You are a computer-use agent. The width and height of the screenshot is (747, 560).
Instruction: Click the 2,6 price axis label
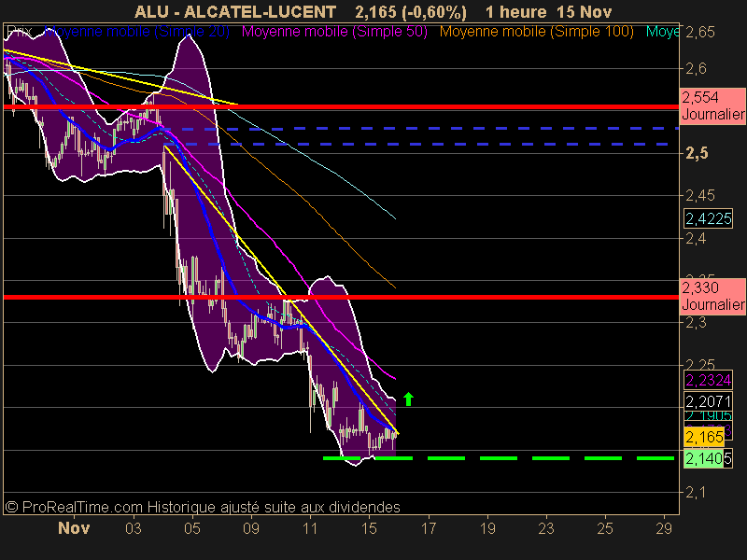[696, 68]
